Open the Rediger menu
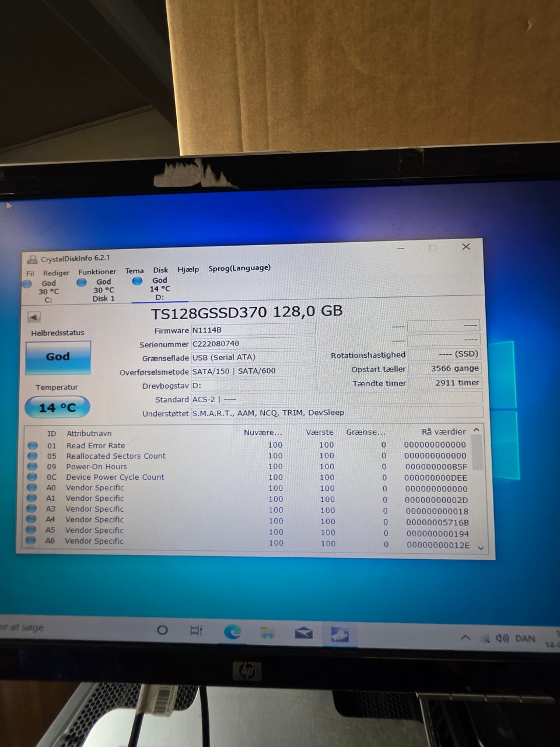Screen dimensions: 560x747 (x=56, y=273)
